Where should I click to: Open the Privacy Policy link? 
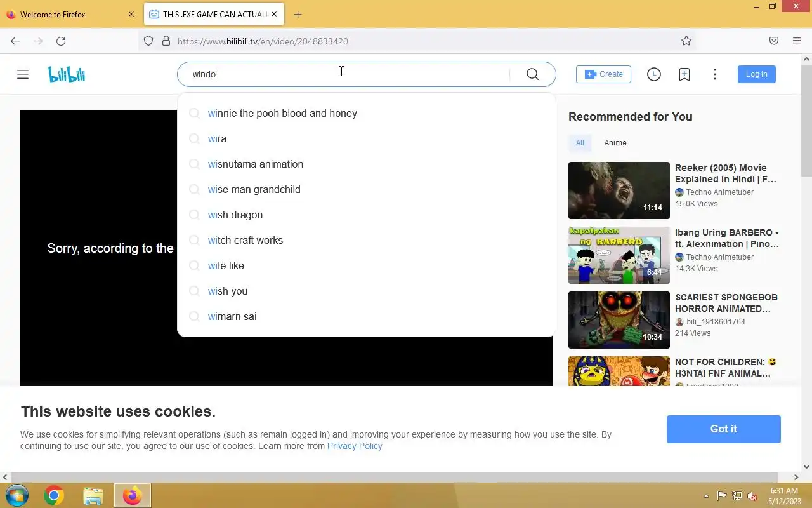coord(355,446)
